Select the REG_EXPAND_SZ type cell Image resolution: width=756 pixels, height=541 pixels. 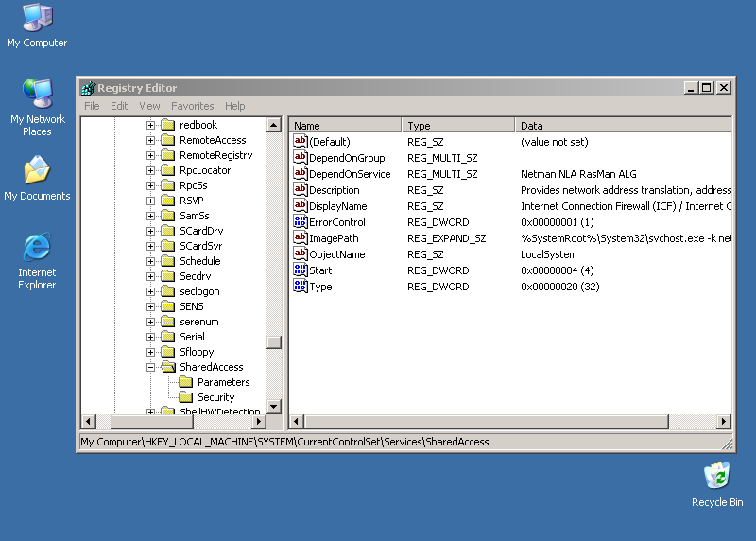[446, 238]
